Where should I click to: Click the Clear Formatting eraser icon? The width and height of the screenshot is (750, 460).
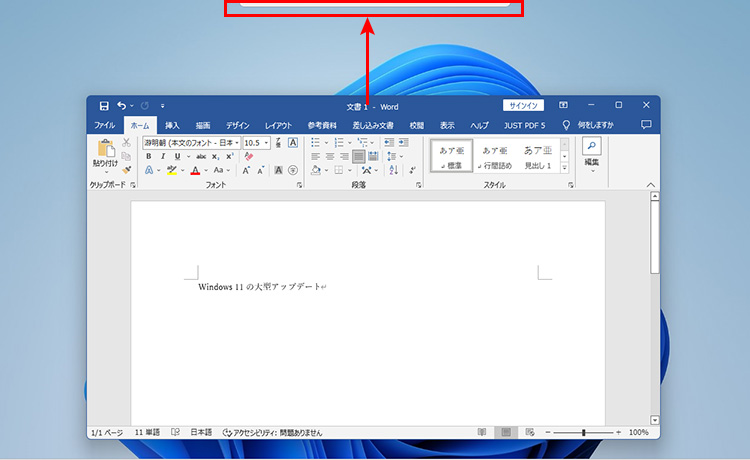tap(248, 157)
